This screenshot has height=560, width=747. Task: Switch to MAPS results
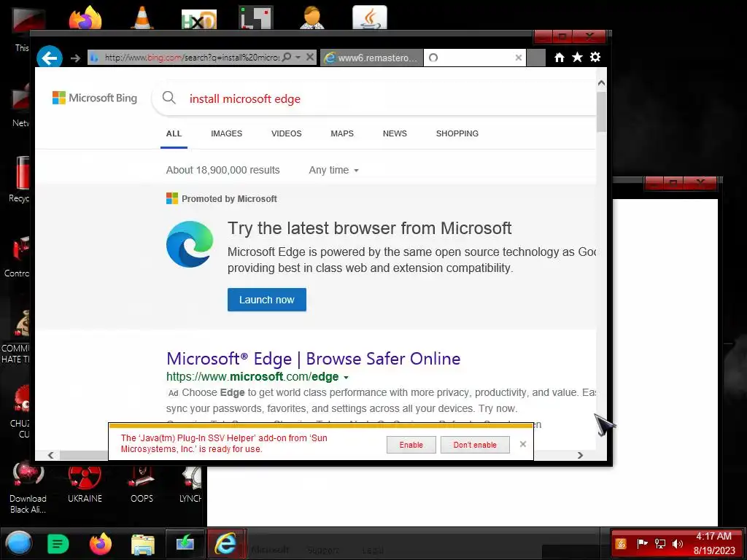342,134
